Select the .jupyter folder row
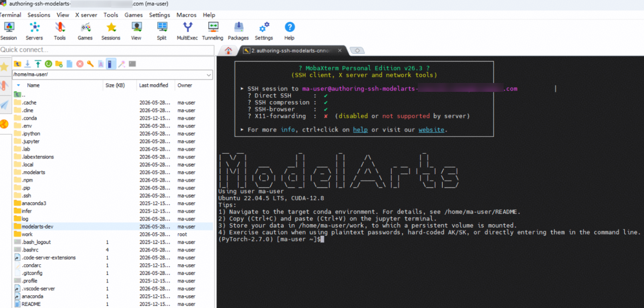Image resolution: width=644 pixels, height=308 pixels. coord(113,141)
